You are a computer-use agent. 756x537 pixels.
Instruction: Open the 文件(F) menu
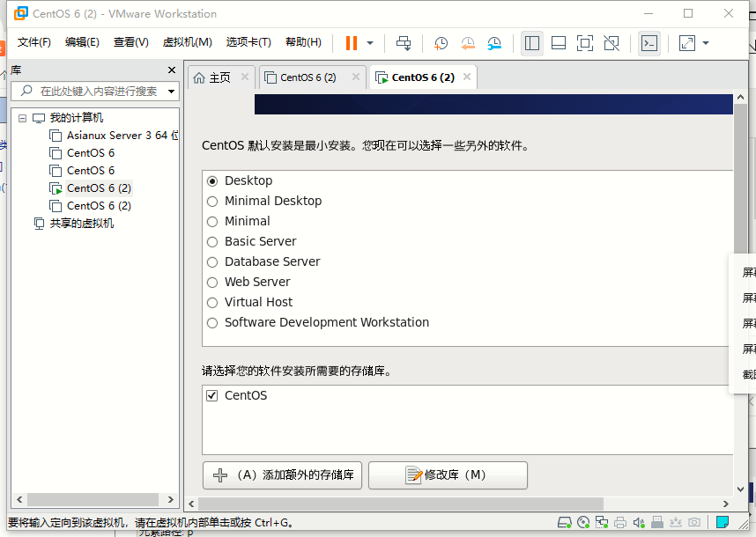(33, 42)
